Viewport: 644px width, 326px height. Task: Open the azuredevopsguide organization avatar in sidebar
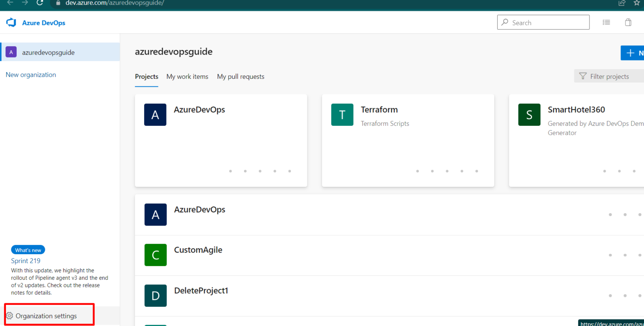pyautogui.click(x=11, y=52)
